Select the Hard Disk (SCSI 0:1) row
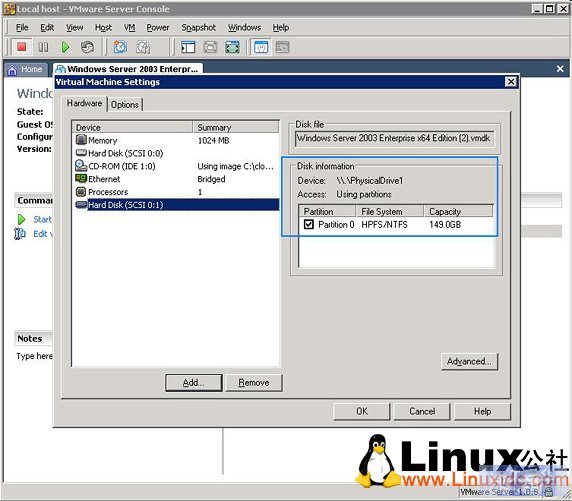572x501 pixels. click(176, 205)
